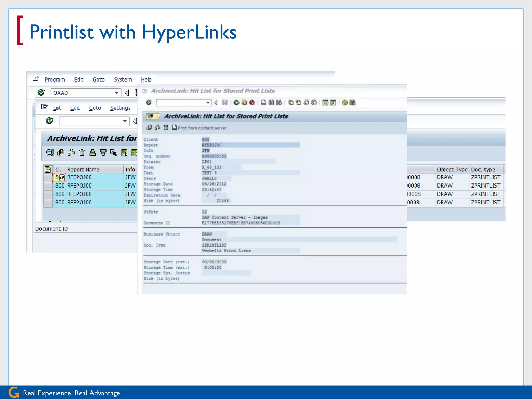Click DRAW in the last table row
The height and width of the screenshot is (399, 532).
coord(445,202)
